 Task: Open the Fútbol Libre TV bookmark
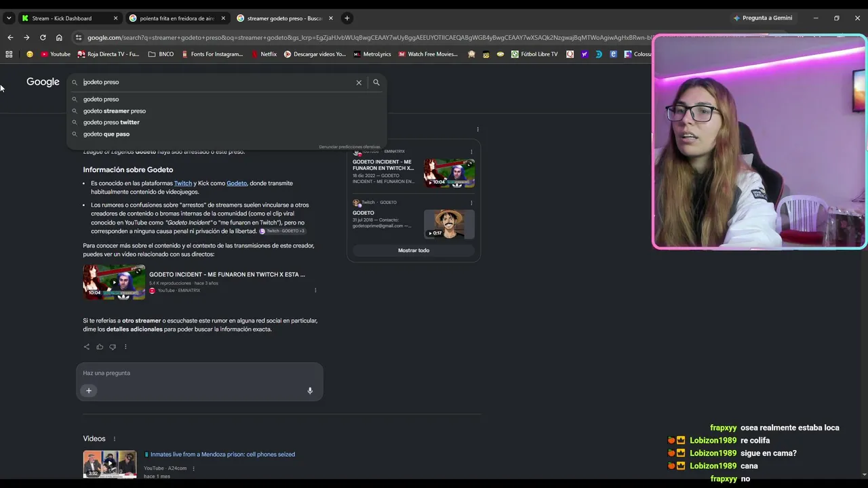point(534,54)
